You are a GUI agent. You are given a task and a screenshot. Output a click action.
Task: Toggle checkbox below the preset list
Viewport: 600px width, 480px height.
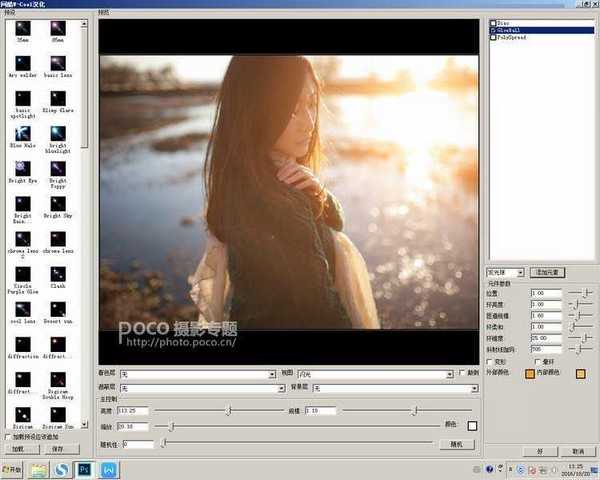point(7,437)
